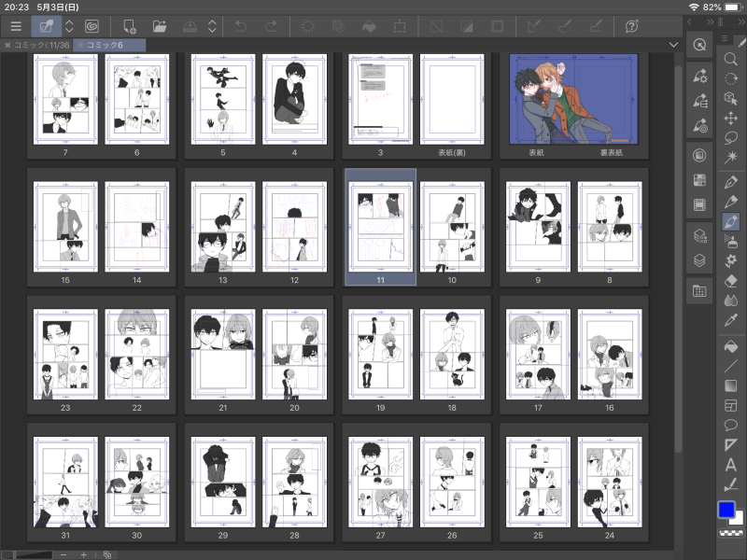Select the Blend droplets tool
The width and height of the screenshot is (747, 560).
click(x=730, y=301)
